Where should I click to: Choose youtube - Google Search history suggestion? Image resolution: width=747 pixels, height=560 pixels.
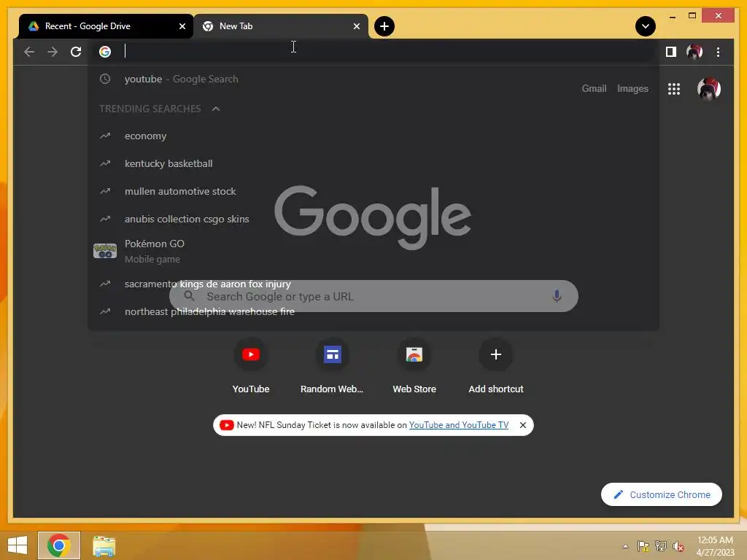pos(373,79)
